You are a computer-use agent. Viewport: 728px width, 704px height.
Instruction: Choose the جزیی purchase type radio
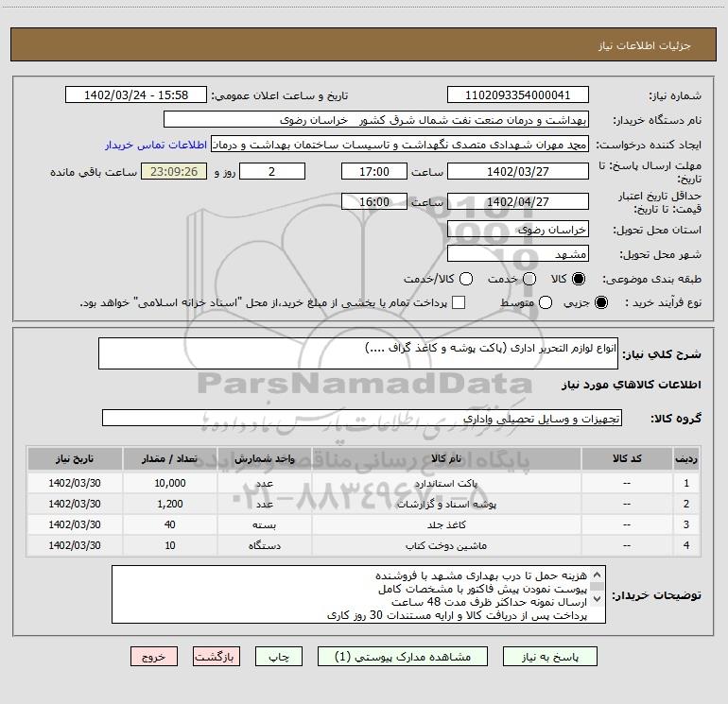click(x=601, y=302)
